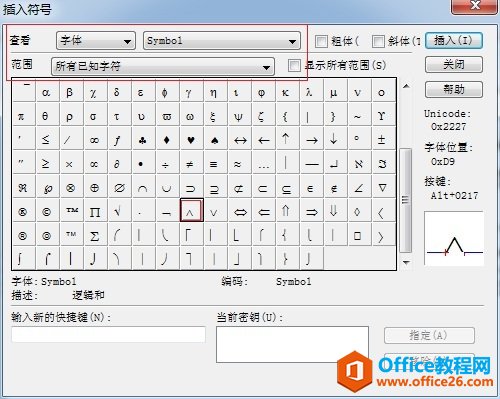Viewport: 500px width, 399px height.
Task: Click the 关闭 button
Action: [x=454, y=64]
